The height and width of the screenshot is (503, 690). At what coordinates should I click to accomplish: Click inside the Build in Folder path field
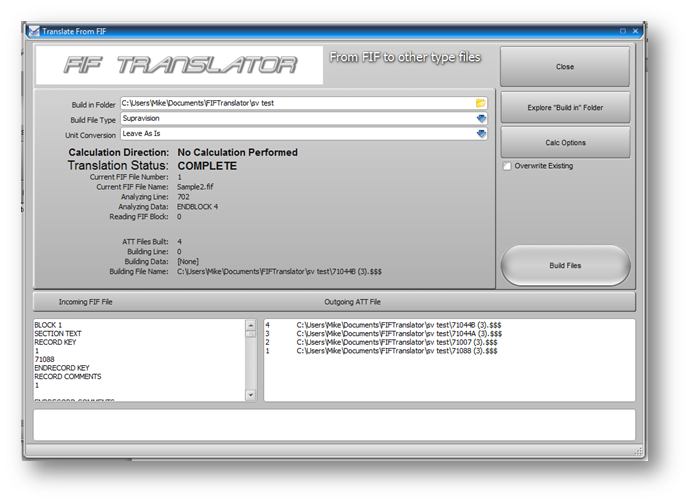[x=295, y=103]
